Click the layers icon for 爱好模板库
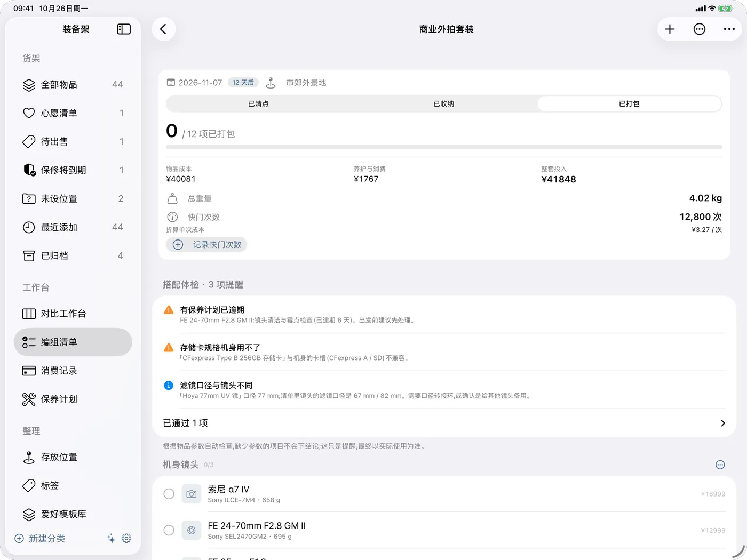Screen dimensions: 747x560 (x=29, y=514)
